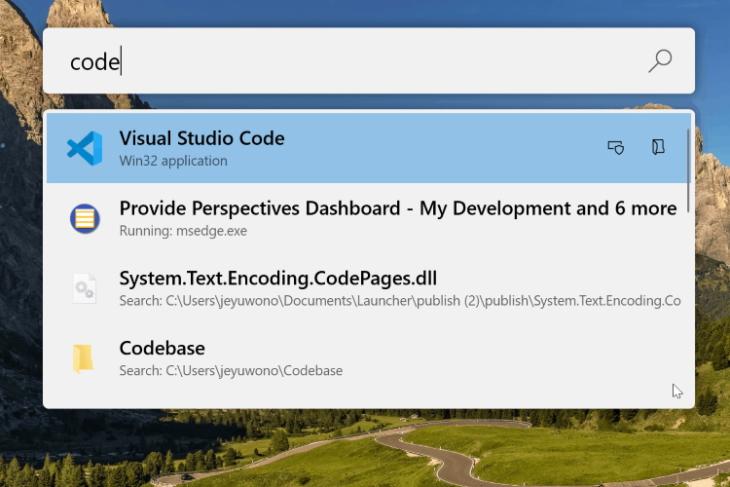Viewport: 730px width, 487px height.
Task: Click the Provide Perspectives Dashboard app icon
Action: tap(85, 218)
